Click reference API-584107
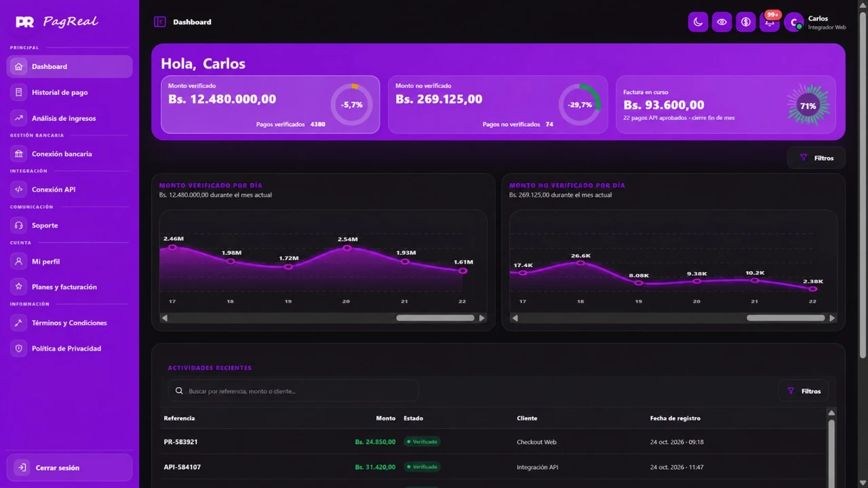This screenshot has height=488, width=868. 182,467
